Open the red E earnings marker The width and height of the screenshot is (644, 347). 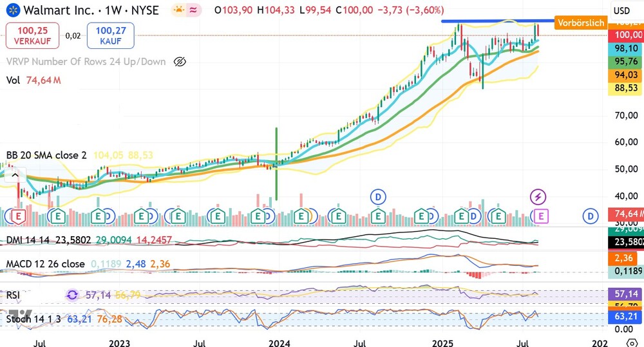[x=17, y=216]
